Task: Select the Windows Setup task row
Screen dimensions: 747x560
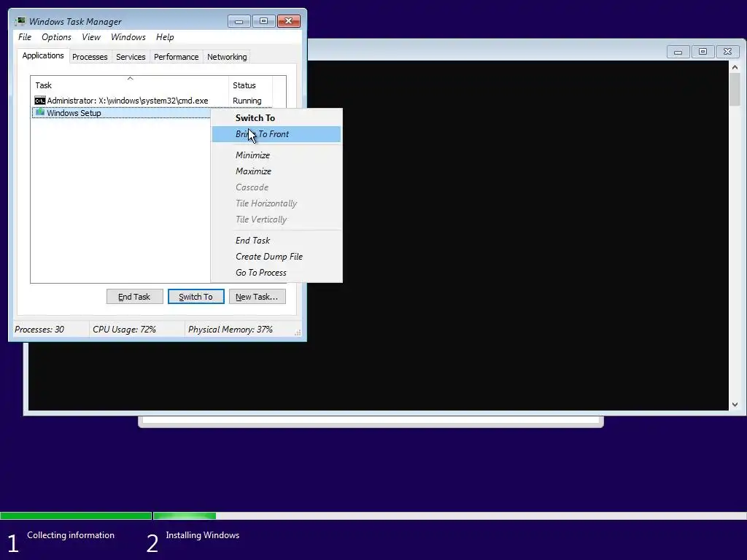Action: (x=122, y=113)
